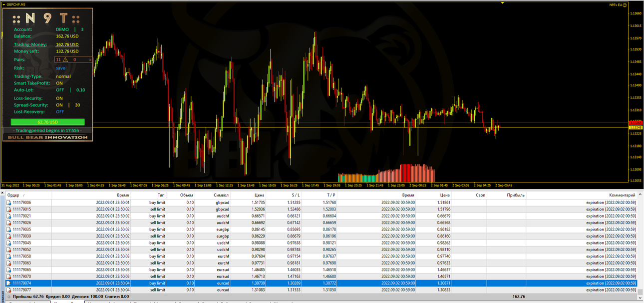The image size is (644, 303).
Task: Change Trading-Type value normal
Action: 63,76
